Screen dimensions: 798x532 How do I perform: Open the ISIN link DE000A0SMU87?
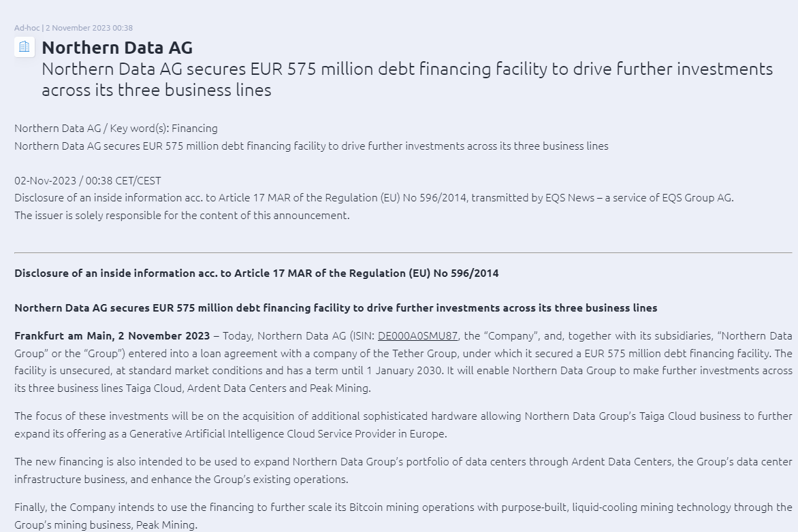point(417,335)
